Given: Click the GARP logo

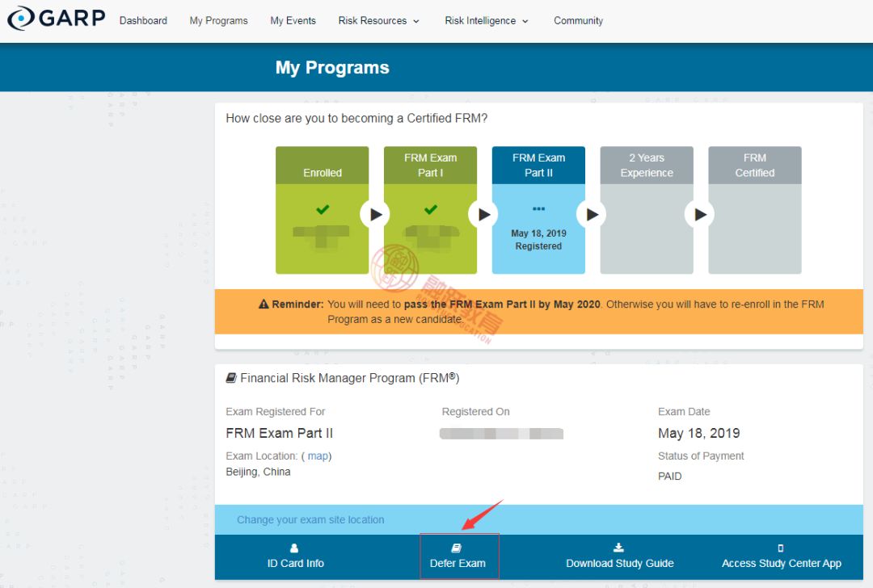Looking at the screenshot, I should [56, 18].
